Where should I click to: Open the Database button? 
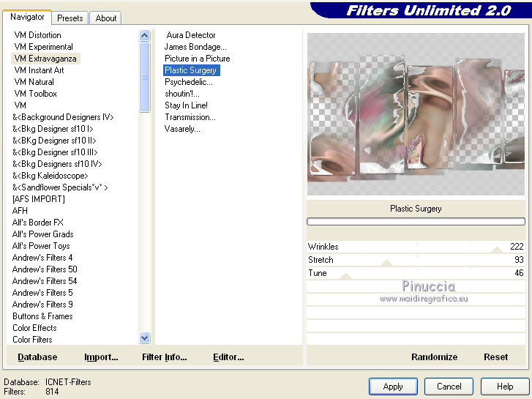37,357
